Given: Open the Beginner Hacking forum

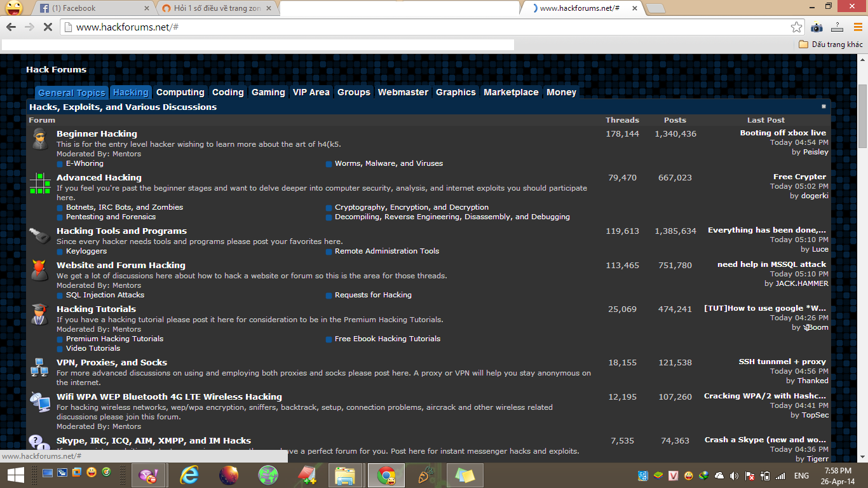Looking at the screenshot, I should click(97, 133).
